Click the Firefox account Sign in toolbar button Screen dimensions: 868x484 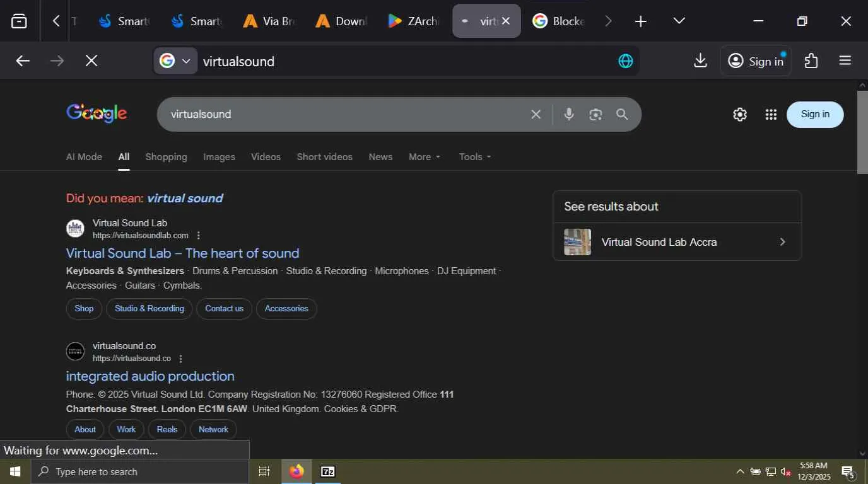(756, 61)
